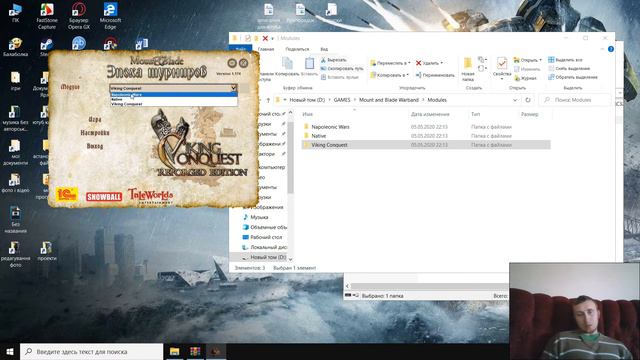Click Скопировать путь in ribbon
The height and width of the screenshot is (360, 640).
coord(342,69)
